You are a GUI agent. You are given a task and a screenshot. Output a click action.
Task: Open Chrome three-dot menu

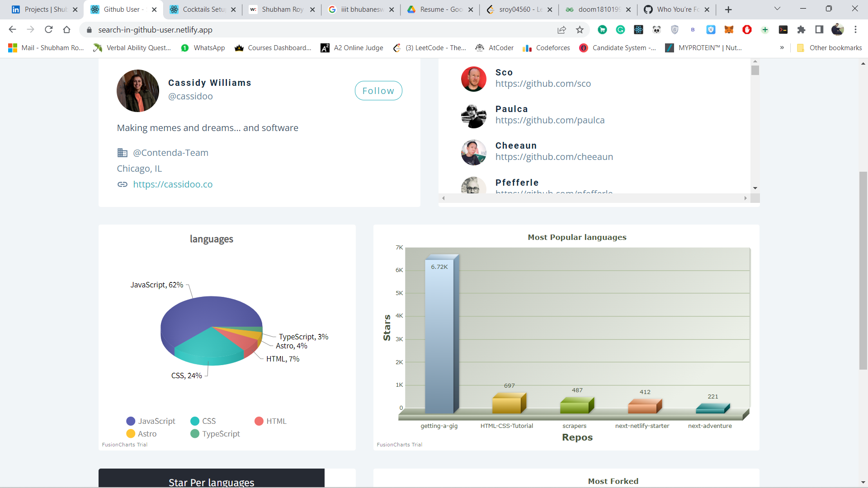(855, 29)
